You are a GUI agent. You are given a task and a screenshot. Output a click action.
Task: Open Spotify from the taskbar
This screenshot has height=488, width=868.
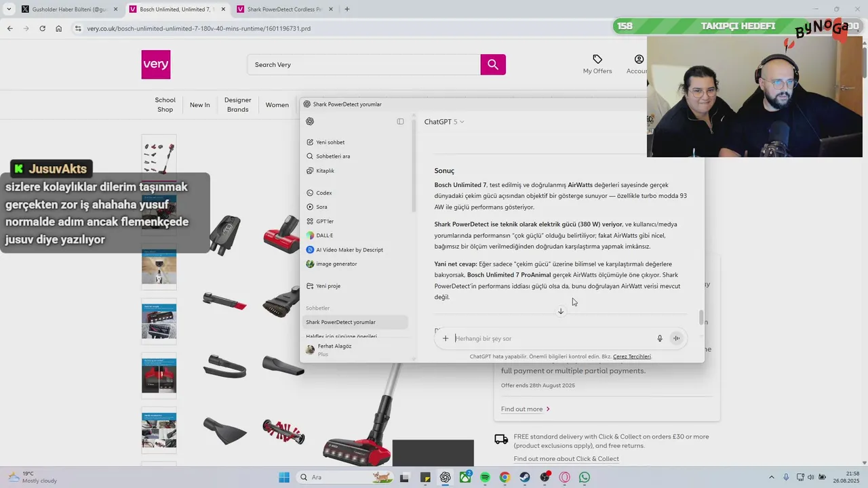(x=485, y=477)
